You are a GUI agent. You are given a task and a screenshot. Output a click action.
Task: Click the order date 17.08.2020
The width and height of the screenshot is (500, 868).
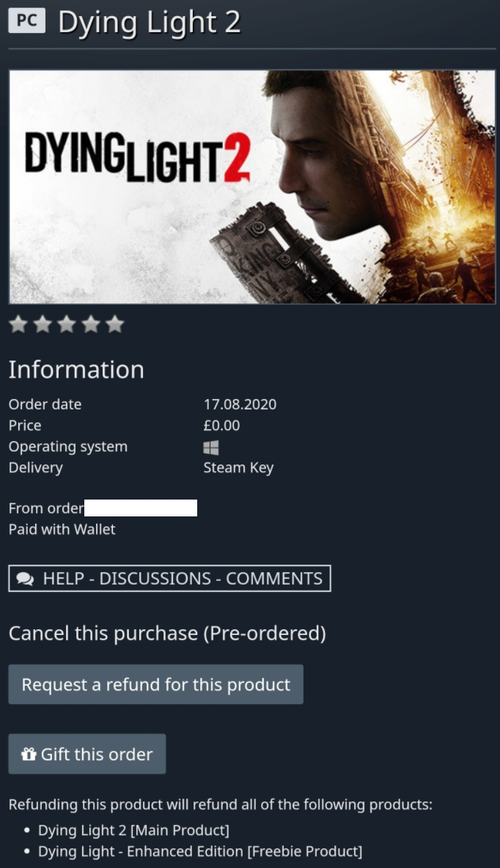click(x=240, y=404)
